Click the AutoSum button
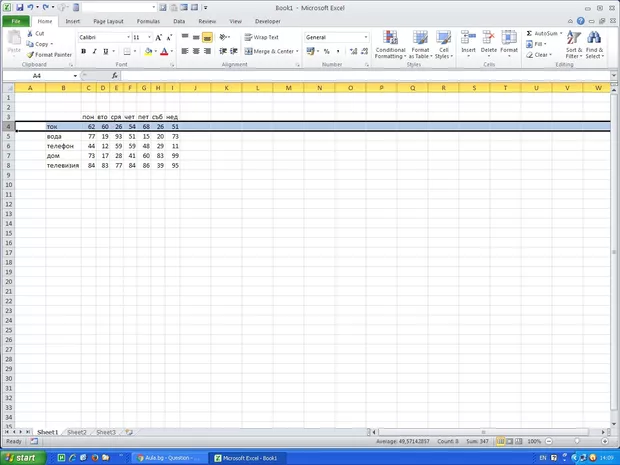The width and height of the screenshot is (620, 465). (x=544, y=34)
